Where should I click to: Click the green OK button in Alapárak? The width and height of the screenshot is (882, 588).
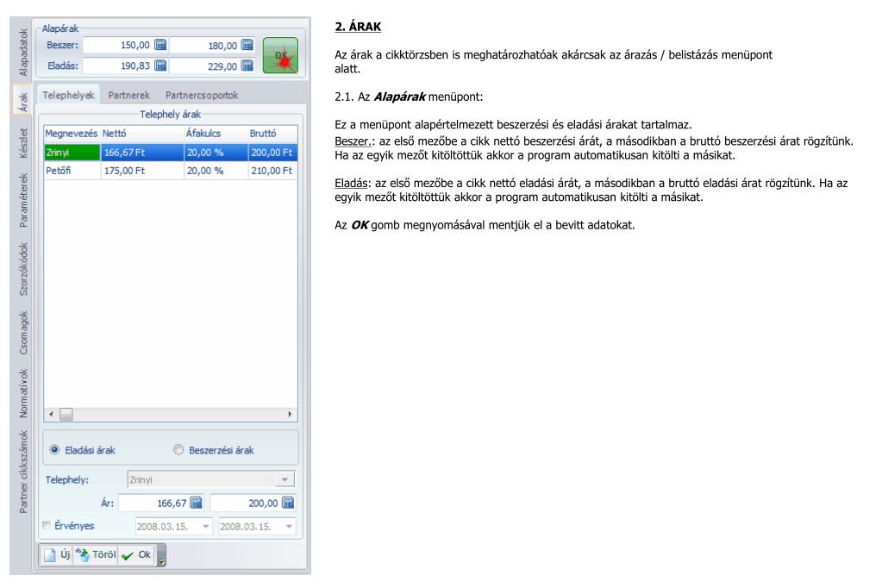click(x=281, y=55)
